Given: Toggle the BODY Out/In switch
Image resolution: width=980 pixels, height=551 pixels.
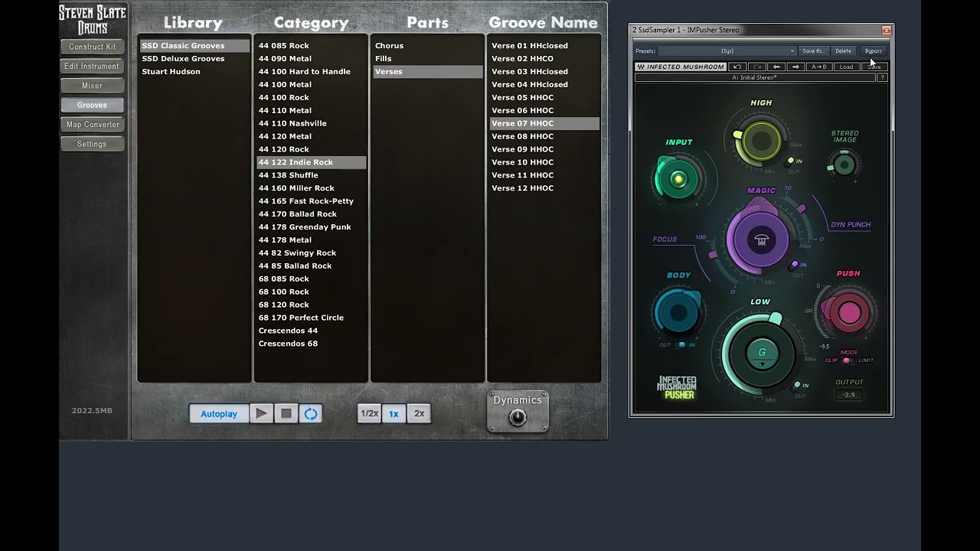Looking at the screenshot, I should pyautogui.click(x=679, y=345).
